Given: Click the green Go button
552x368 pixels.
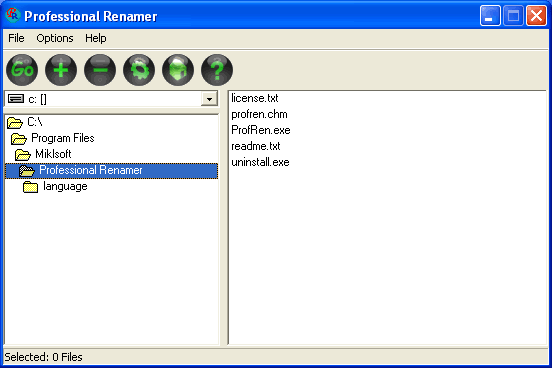Looking at the screenshot, I should click(22, 70).
